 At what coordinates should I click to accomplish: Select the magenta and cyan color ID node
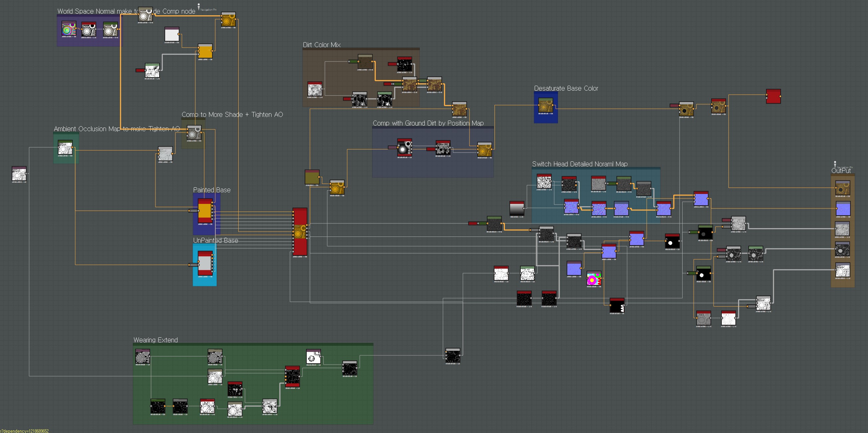pyautogui.click(x=594, y=279)
